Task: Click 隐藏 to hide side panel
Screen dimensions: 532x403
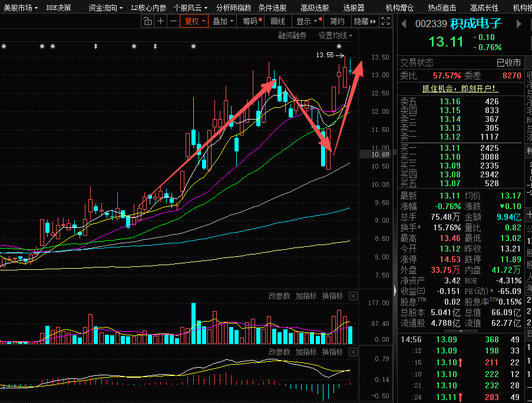Action: click(x=365, y=21)
